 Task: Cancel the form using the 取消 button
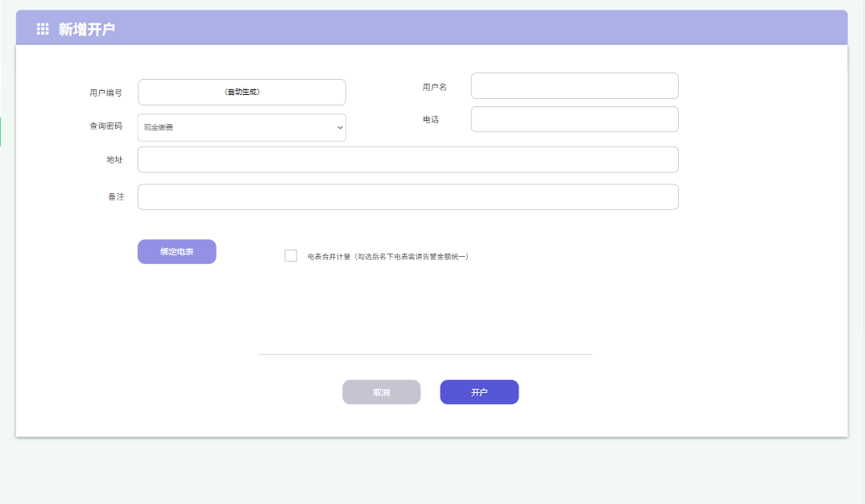pyautogui.click(x=381, y=392)
